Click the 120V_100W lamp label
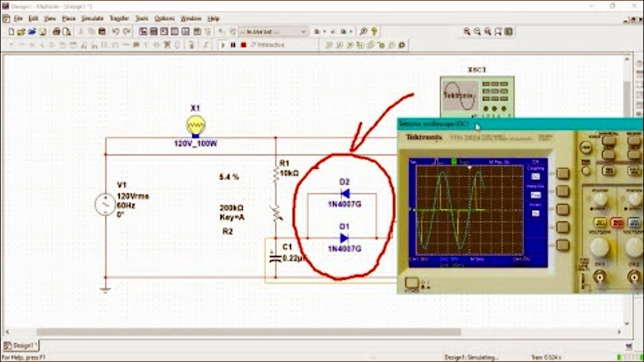This screenshot has height=362, width=644. coord(196,144)
